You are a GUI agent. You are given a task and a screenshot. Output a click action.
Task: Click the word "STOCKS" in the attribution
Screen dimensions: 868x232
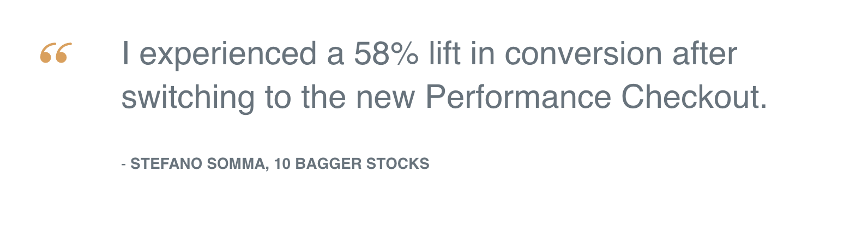coord(398,164)
